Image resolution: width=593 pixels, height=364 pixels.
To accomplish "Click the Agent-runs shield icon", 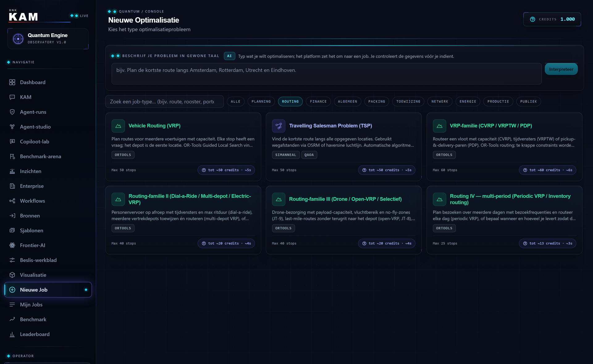I will [x=12, y=112].
